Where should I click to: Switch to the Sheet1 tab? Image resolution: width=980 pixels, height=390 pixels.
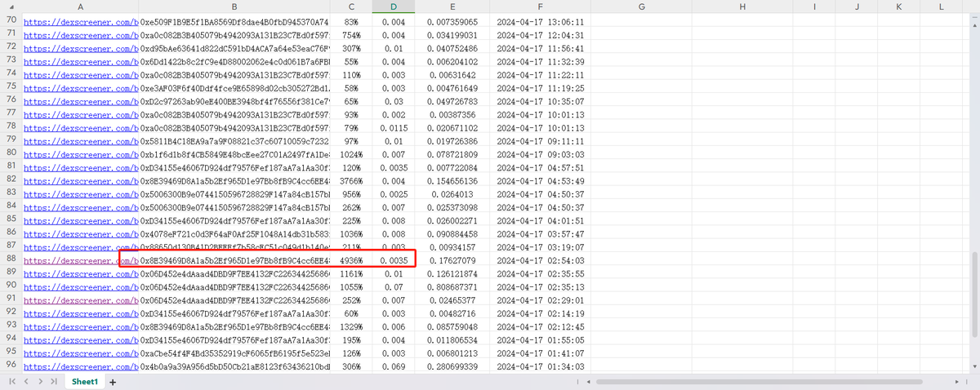pos(85,381)
